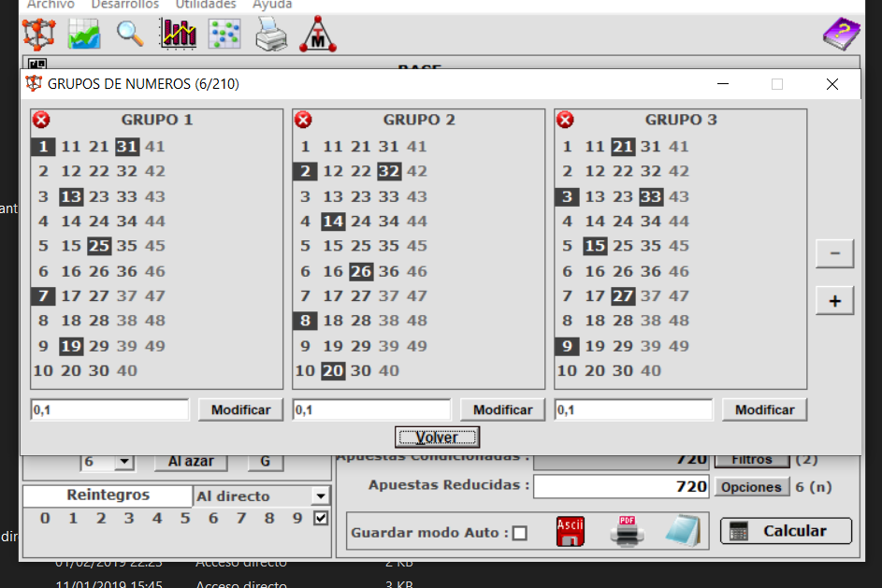Click the Calcular button
Viewport: 882px width, 588px height.
tap(786, 531)
